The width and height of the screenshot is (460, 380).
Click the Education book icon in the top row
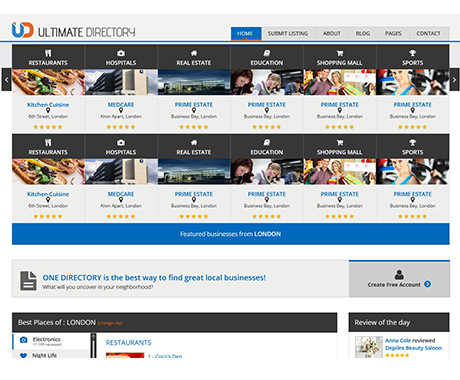[x=267, y=53]
